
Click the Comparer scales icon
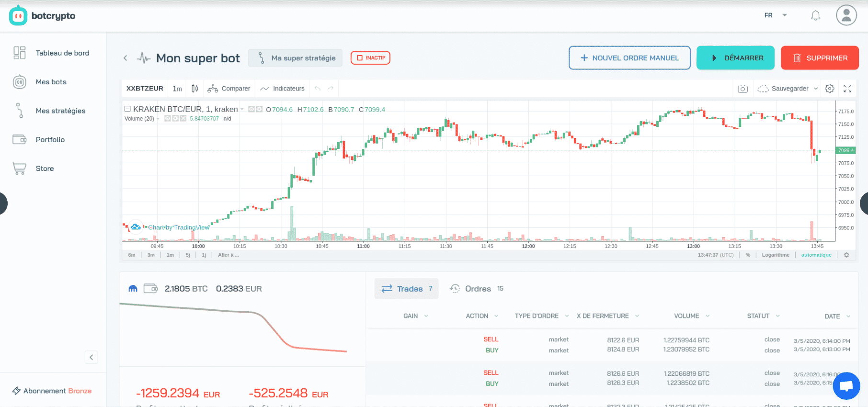coord(212,89)
